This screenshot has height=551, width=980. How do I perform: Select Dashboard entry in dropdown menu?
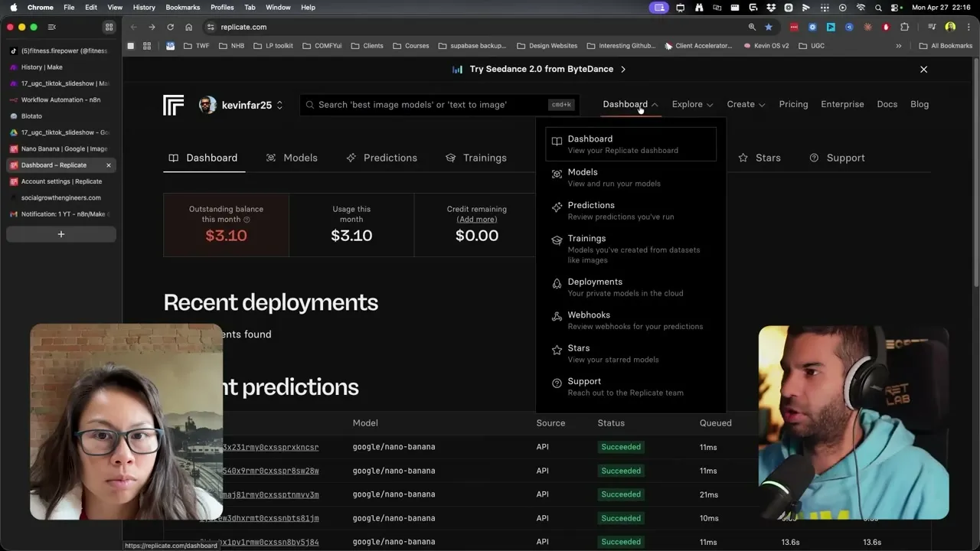coord(631,144)
